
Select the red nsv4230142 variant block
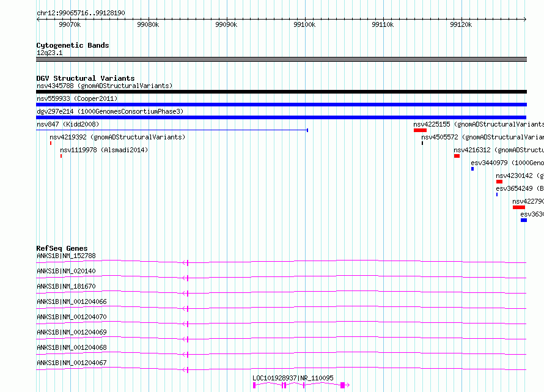499,182
